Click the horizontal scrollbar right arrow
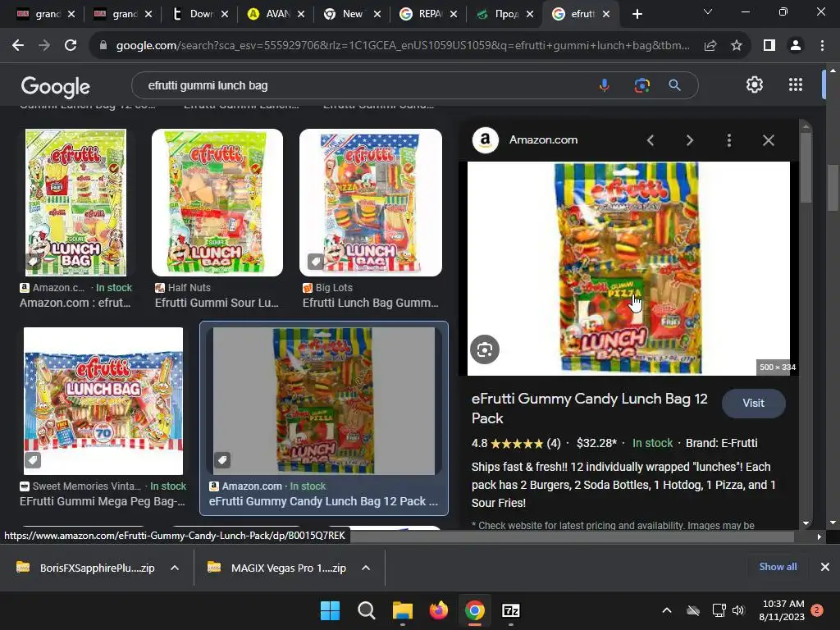Viewport: 840px width, 630px height. (819, 536)
